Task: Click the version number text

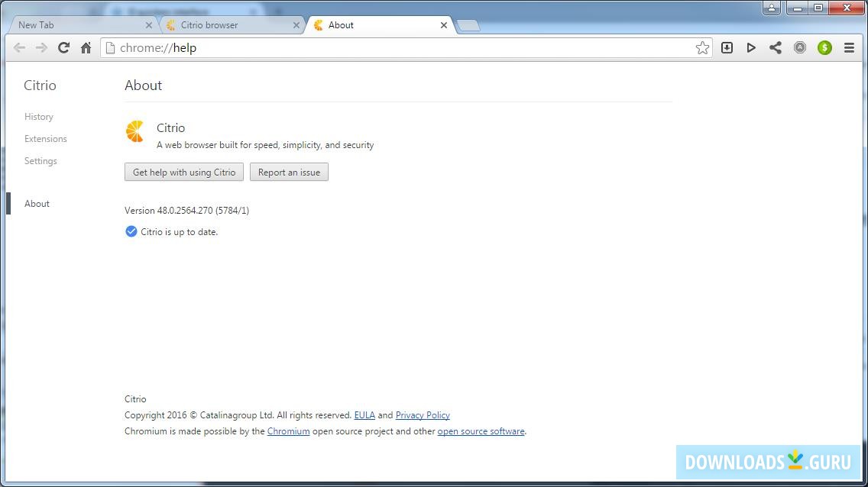Action: [x=186, y=211]
